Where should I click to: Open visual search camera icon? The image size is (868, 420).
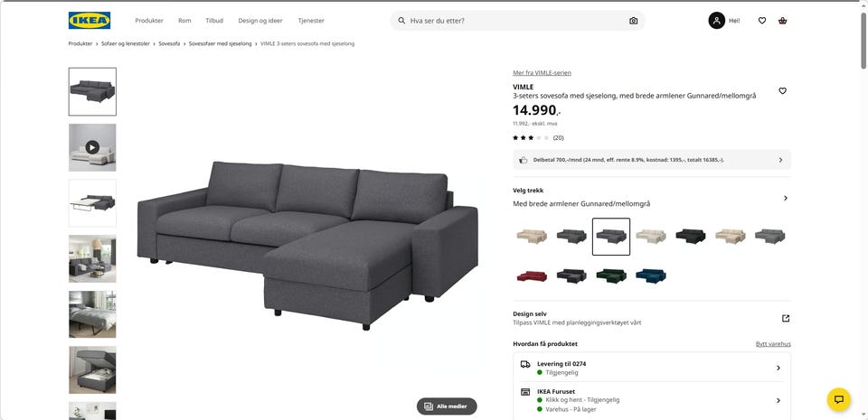pos(633,21)
